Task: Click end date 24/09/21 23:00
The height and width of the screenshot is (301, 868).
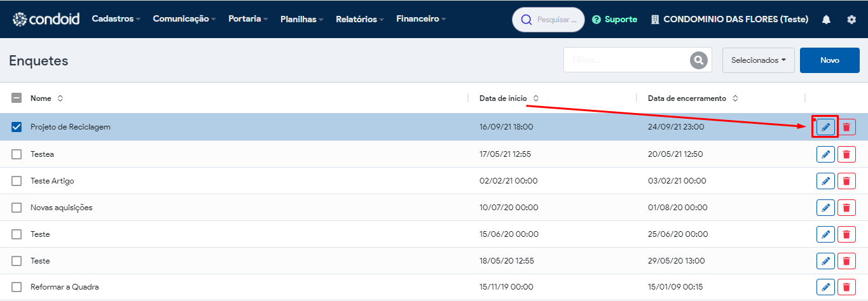Action: pos(676,127)
